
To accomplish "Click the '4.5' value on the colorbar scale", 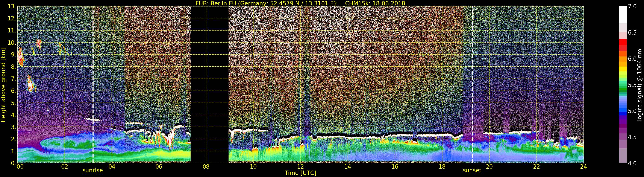I will [632, 137].
